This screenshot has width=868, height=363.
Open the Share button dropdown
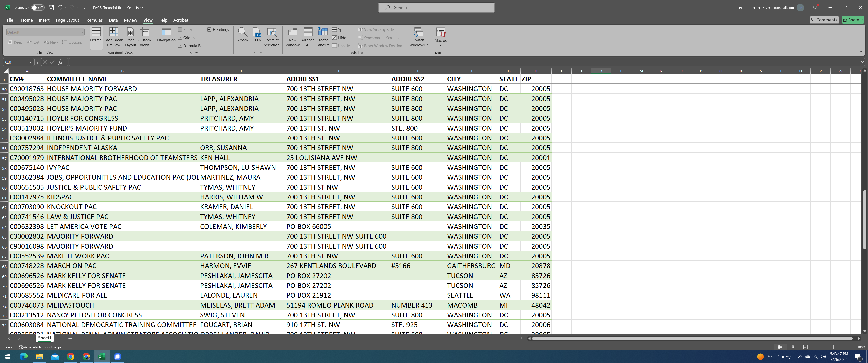tap(862, 20)
